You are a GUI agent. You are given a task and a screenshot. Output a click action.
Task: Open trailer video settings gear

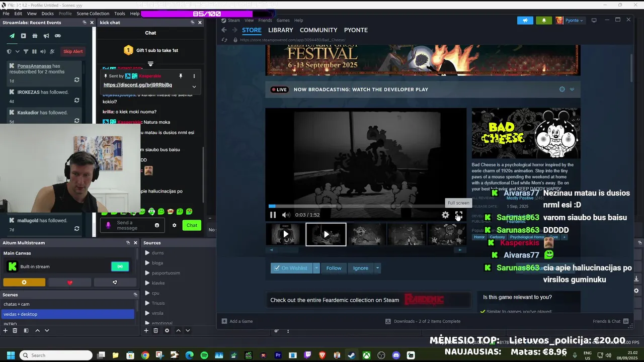coord(445,215)
